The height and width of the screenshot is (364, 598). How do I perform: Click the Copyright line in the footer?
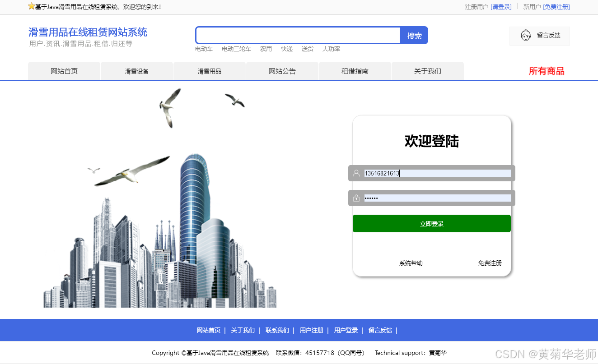[210, 353]
